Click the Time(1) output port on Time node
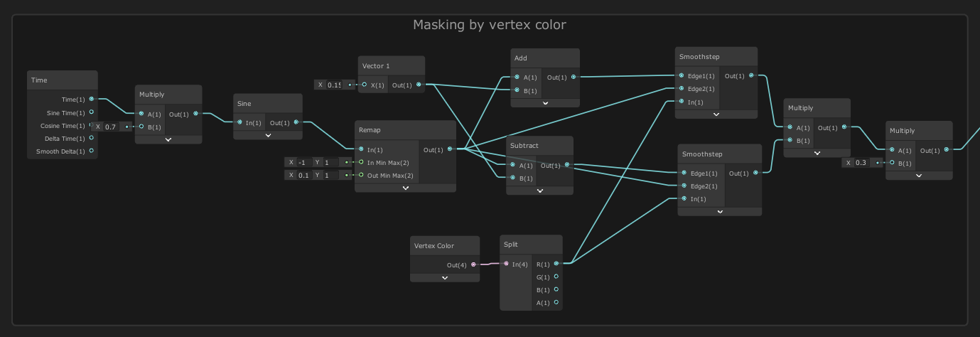This screenshot has width=980, height=337. click(91, 100)
